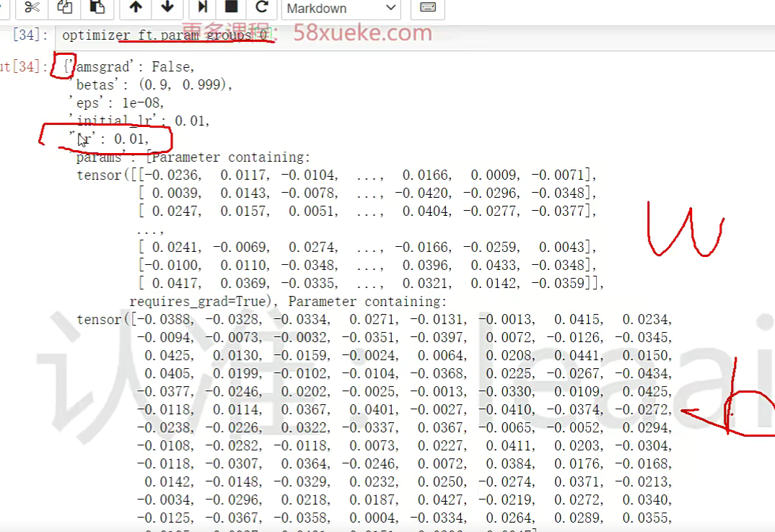Viewport: 775px width, 532px height.
Task: Open the Markdown cell type dropdown
Action: pos(341,9)
